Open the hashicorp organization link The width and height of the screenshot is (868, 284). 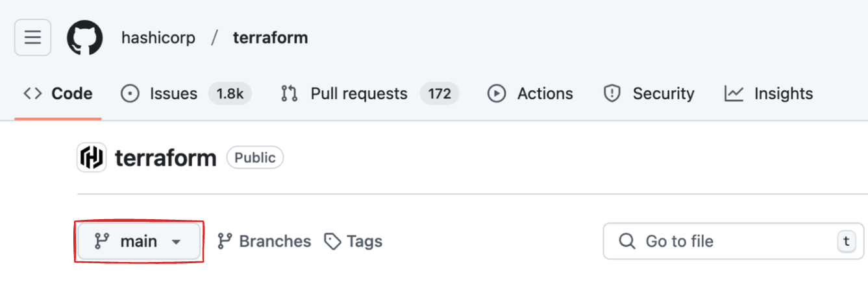coord(158,38)
